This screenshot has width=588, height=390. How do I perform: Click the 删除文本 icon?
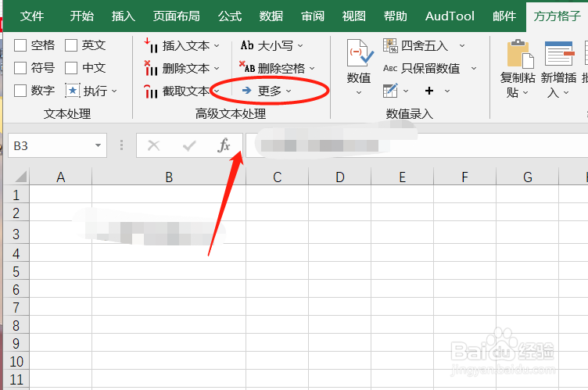(151, 68)
